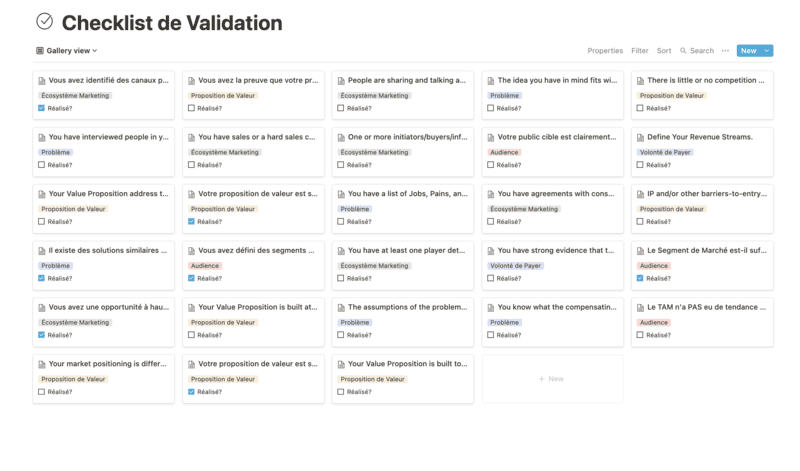Open the three-dots more options menu
Screen dimensions: 800x471
725,51
